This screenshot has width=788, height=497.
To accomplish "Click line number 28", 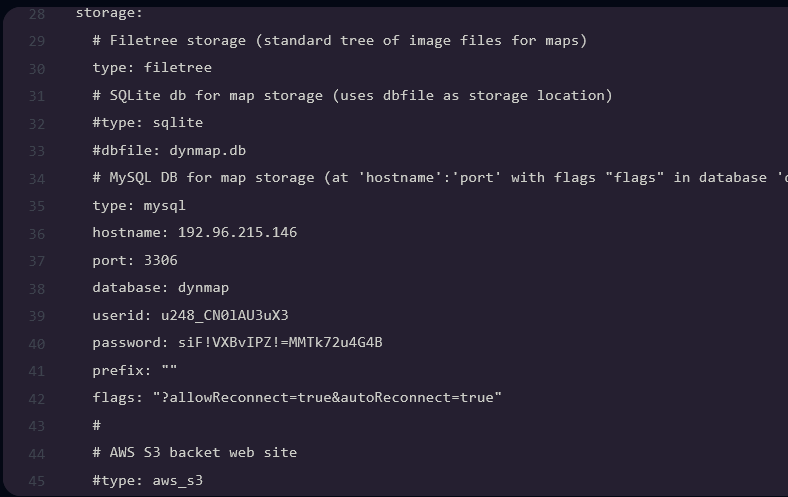I will 36,14.
